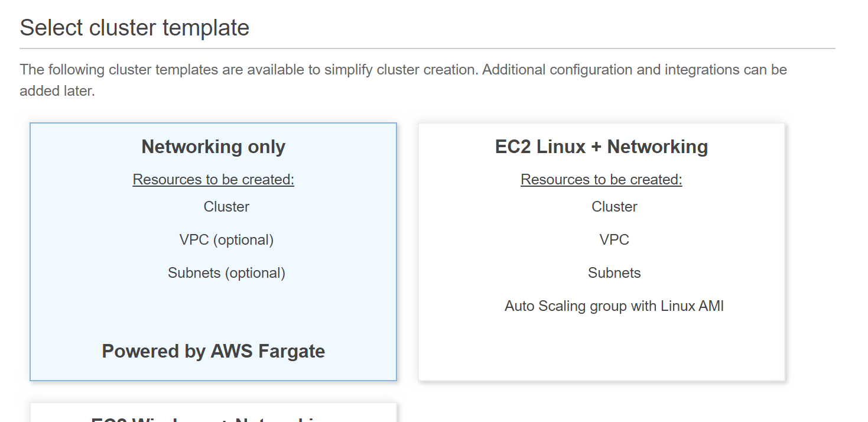The image size is (868, 422).
Task: Choose the partially visible EC2 Windows + Networking card
Action: pos(213,414)
